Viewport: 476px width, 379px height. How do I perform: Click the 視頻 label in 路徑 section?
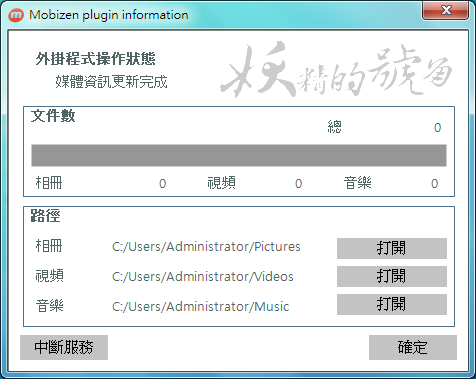click(50, 276)
